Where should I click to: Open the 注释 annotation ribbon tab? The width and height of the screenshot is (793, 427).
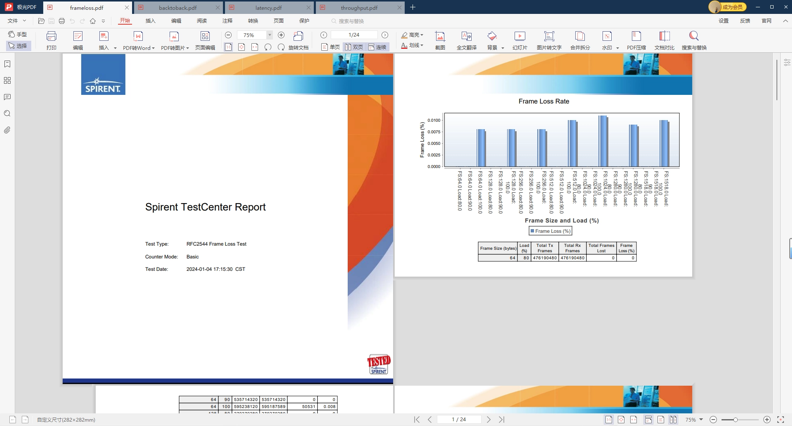click(x=228, y=21)
